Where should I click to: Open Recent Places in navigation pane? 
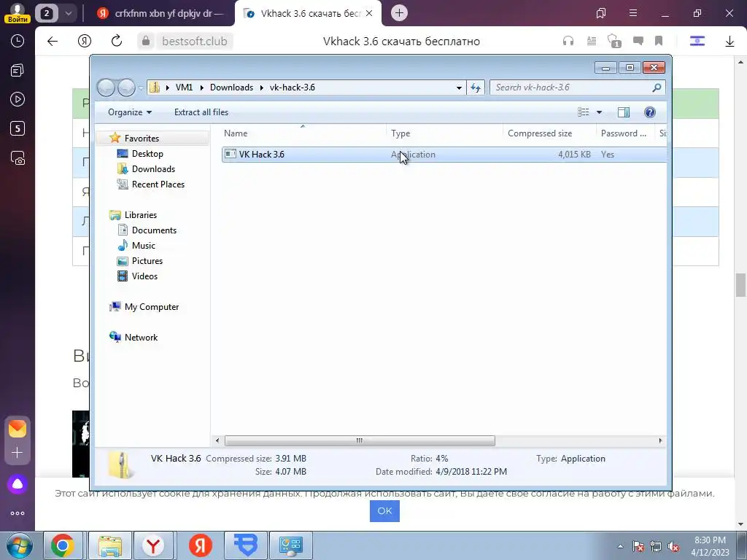[x=158, y=184]
